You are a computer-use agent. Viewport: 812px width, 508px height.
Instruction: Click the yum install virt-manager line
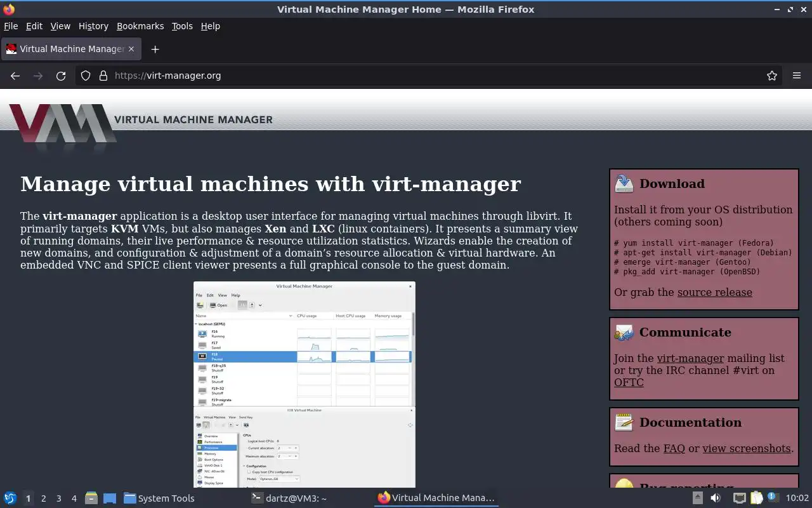pyautogui.click(x=694, y=243)
